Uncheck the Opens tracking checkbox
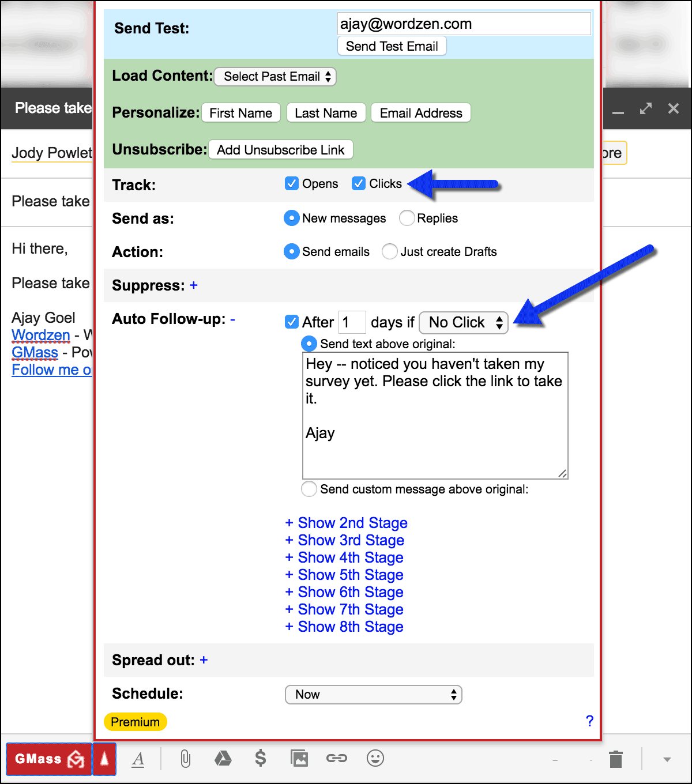Image resolution: width=692 pixels, height=784 pixels. pyautogui.click(x=292, y=184)
